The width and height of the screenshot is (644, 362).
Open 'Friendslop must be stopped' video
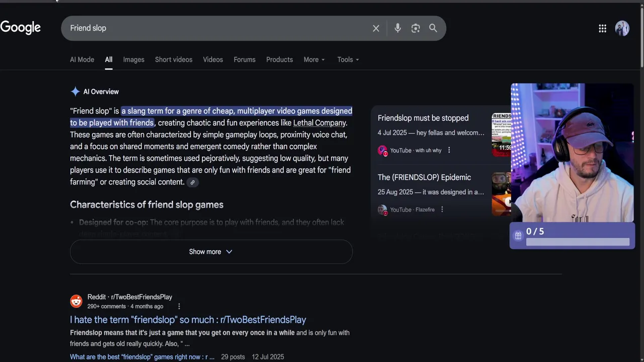(423, 118)
